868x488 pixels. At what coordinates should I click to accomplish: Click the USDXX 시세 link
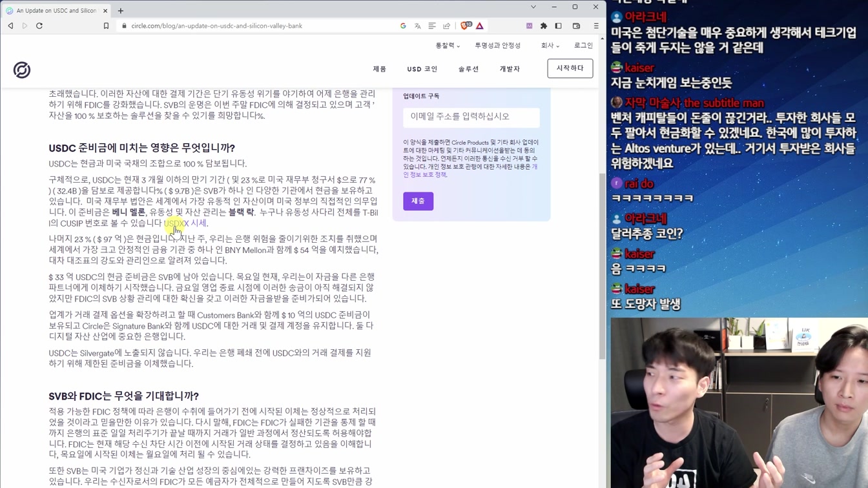coord(185,223)
